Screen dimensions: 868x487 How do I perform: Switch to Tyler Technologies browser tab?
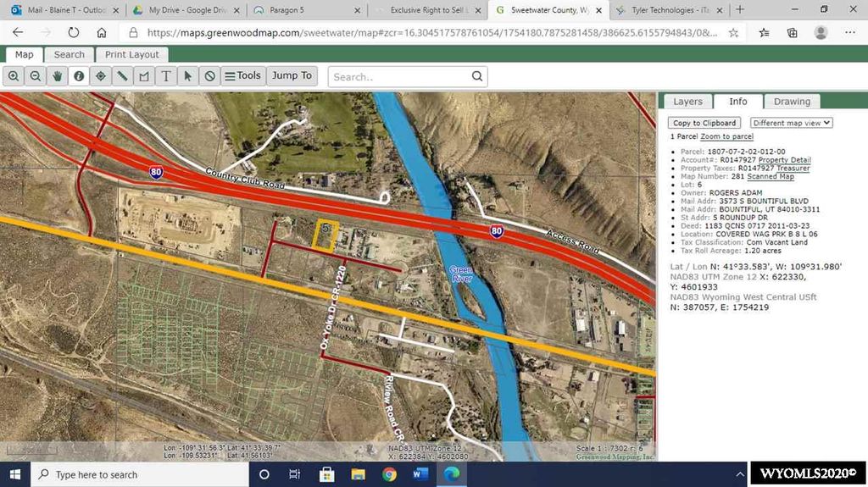coord(669,10)
